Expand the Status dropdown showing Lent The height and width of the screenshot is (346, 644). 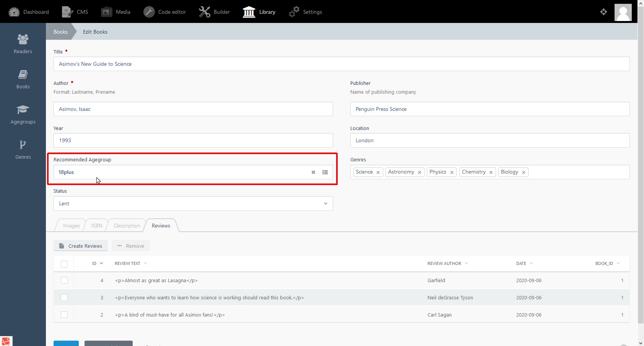[x=193, y=203]
